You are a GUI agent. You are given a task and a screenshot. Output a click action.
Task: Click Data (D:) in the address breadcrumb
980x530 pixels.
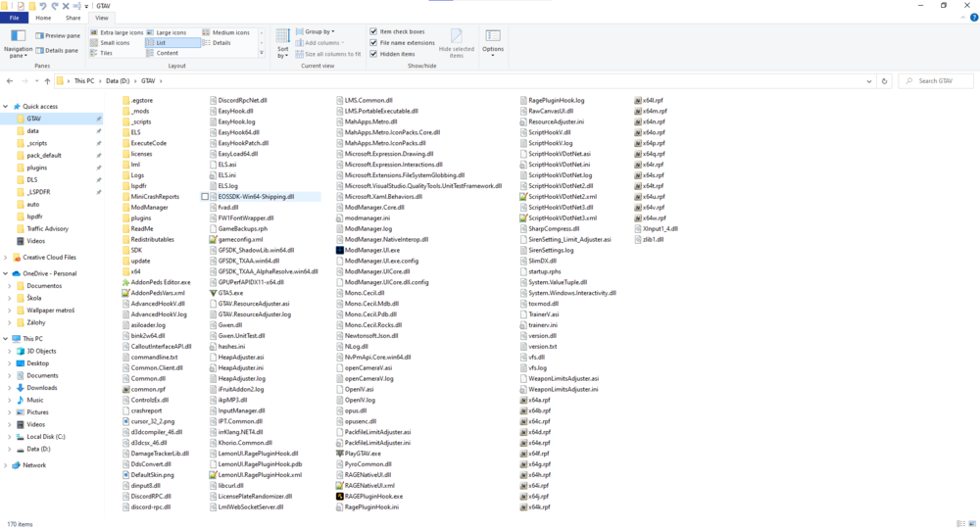click(x=118, y=81)
